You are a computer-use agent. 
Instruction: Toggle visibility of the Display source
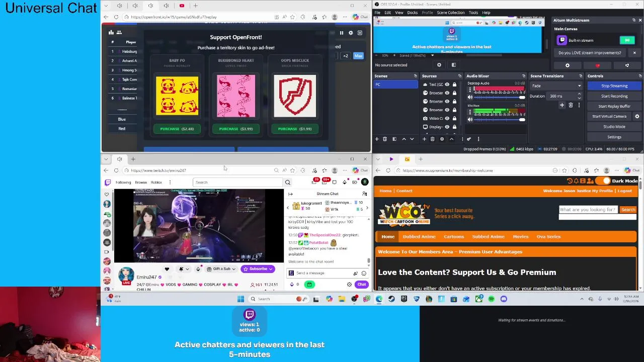pyautogui.click(x=447, y=127)
